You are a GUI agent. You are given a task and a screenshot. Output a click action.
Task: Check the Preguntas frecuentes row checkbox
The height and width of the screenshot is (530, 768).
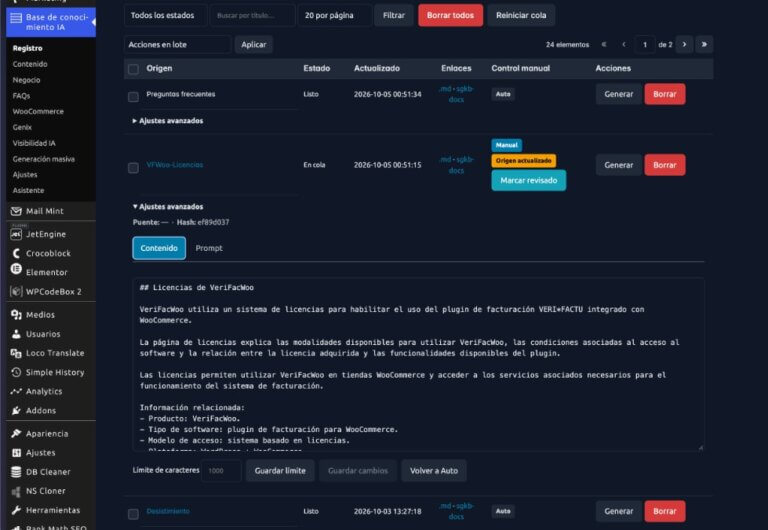coord(133,97)
